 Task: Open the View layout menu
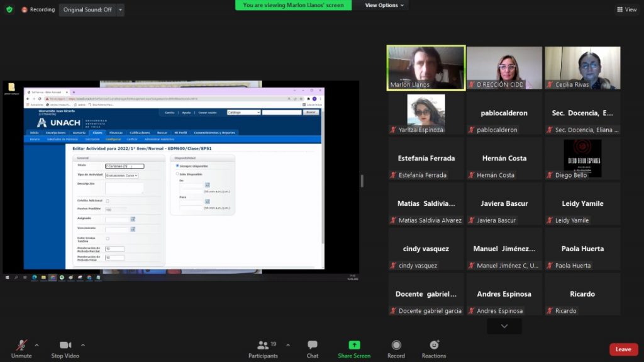tap(627, 9)
